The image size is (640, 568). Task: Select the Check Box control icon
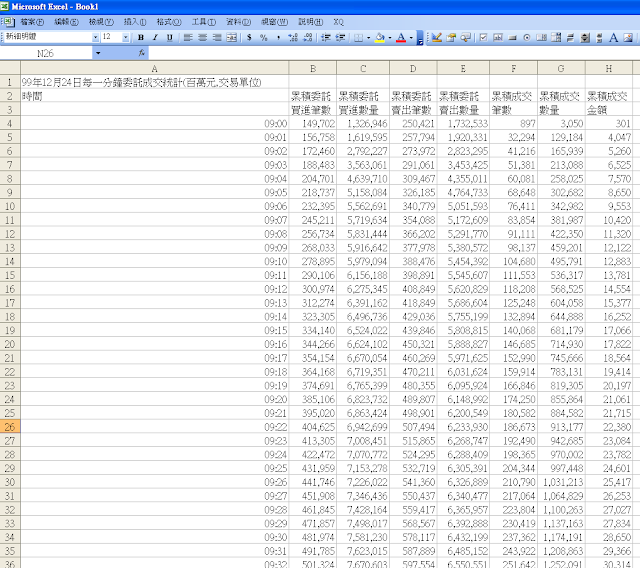[x=483, y=38]
